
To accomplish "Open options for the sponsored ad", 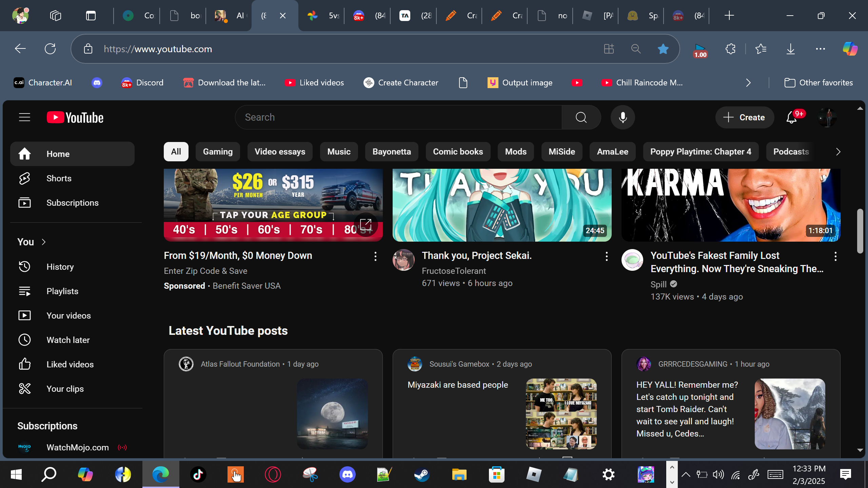I will click(x=375, y=257).
